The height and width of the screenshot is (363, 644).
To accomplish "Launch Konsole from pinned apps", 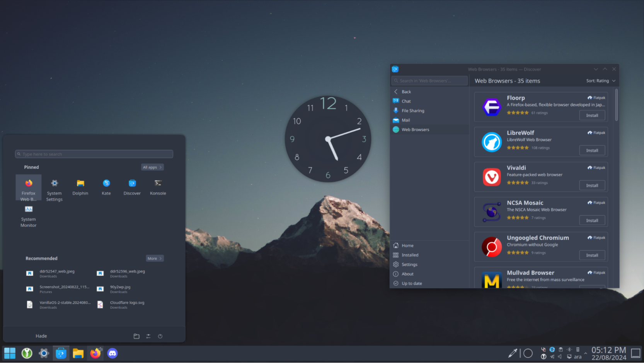I will pos(158,187).
